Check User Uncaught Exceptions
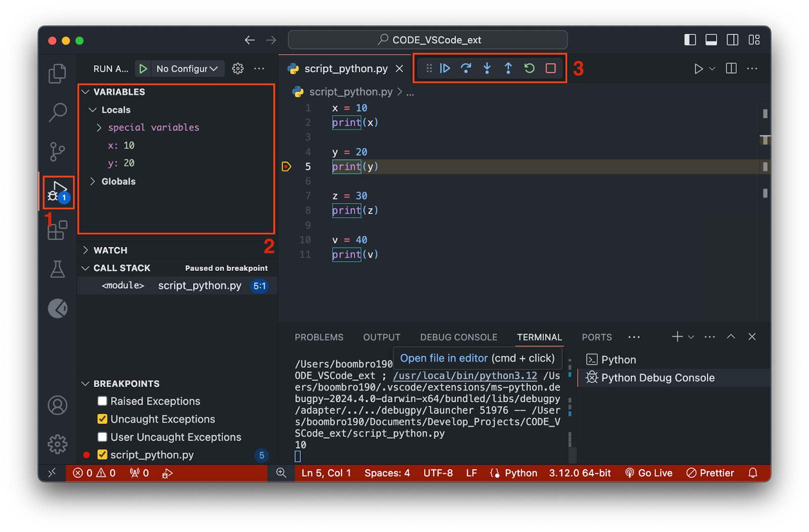809x532 pixels. tap(103, 437)
